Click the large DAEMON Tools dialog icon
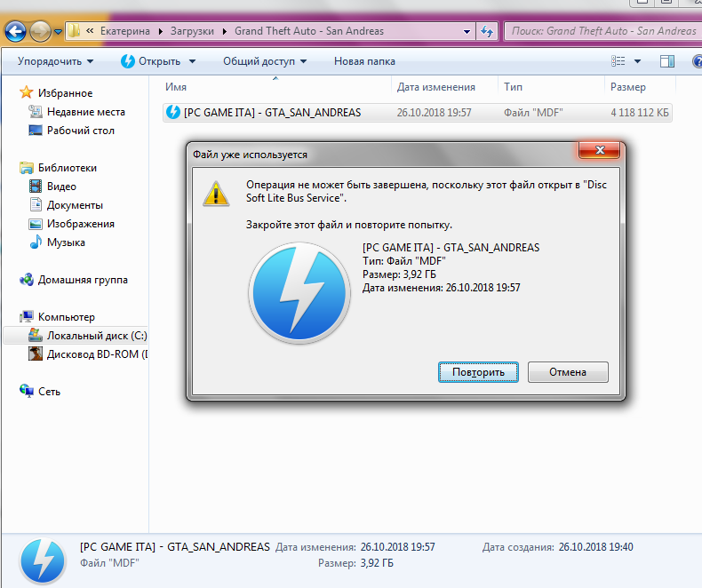Viewport: 702px width, 588px height. [299, 293]
